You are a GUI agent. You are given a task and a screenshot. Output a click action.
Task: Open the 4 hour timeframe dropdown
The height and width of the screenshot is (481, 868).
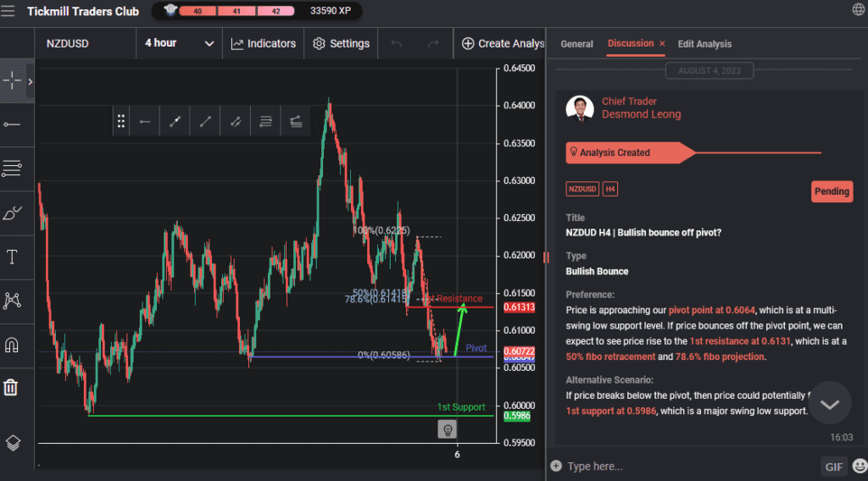[x=179, y=43]
